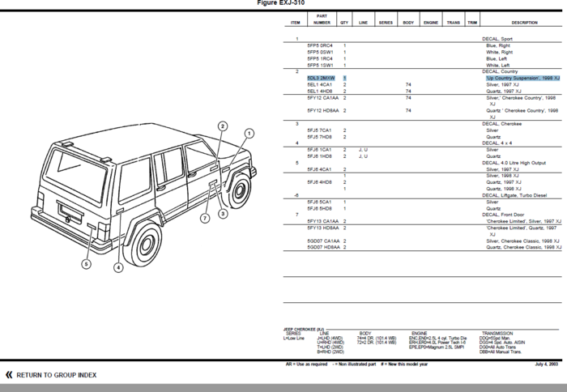Select part number 5FY12 HD8AA
567x392 pixels.
[x=323, y=111]
